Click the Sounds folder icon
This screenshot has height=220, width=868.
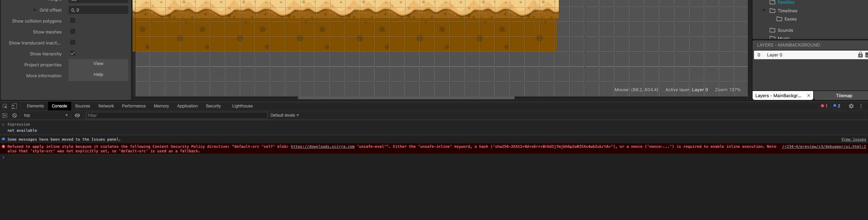pyautogui.click(x=772, y=30)
